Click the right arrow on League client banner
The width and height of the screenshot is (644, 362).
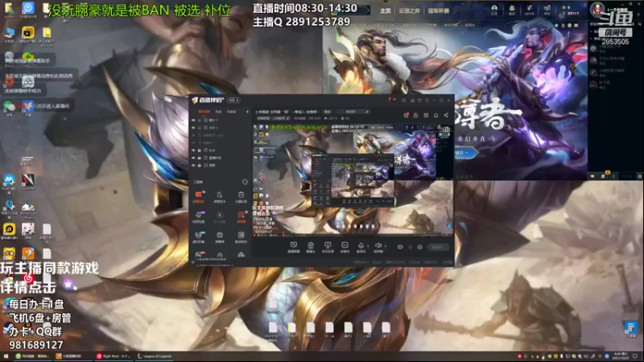(x=572, y=68)
